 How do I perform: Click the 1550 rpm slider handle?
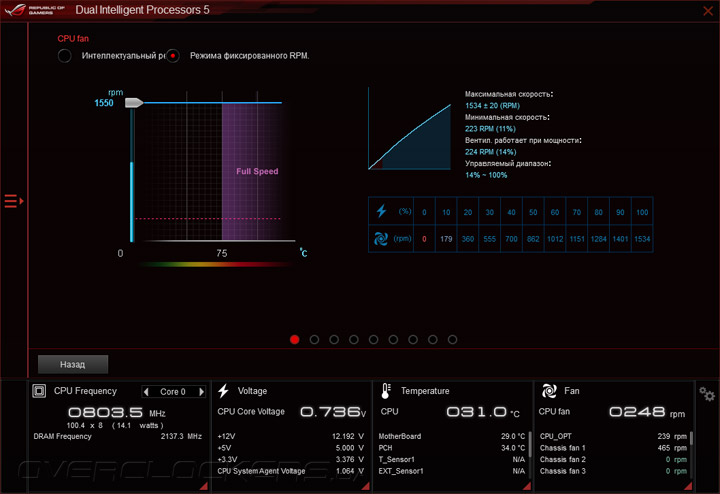[134, 103]
